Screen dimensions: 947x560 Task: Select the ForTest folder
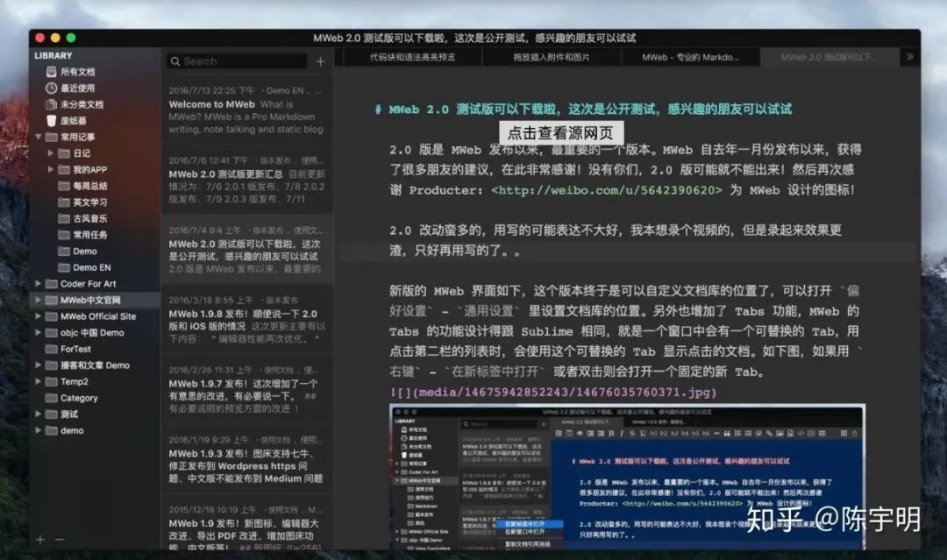point(75,349)
